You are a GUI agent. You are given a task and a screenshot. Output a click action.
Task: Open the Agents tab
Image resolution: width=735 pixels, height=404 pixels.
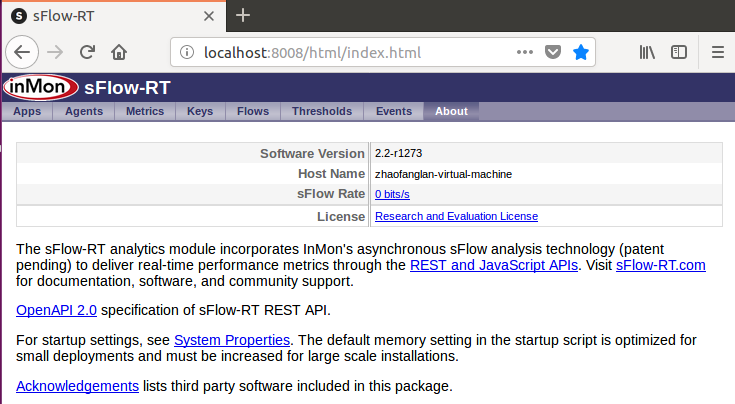click(x=83, y=111)
